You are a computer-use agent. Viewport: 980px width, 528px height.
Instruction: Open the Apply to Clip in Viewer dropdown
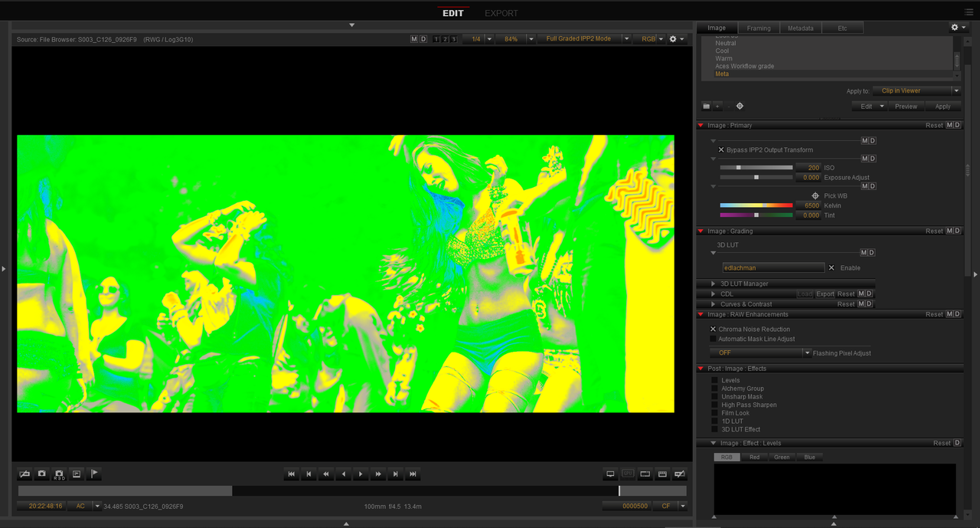pos(917,90)
